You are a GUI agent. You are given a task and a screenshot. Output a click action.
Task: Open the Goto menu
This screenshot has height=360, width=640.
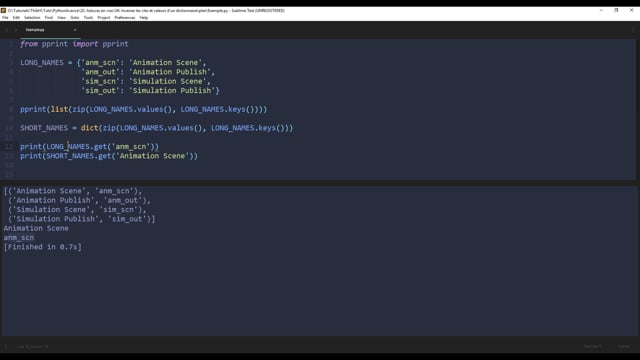(74, 18)
